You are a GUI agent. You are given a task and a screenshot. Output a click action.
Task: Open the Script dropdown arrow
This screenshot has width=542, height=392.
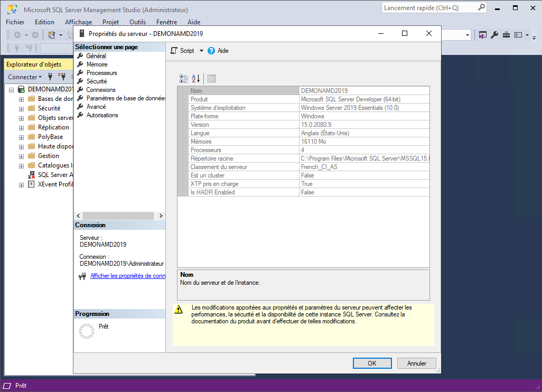pos(201,51)
